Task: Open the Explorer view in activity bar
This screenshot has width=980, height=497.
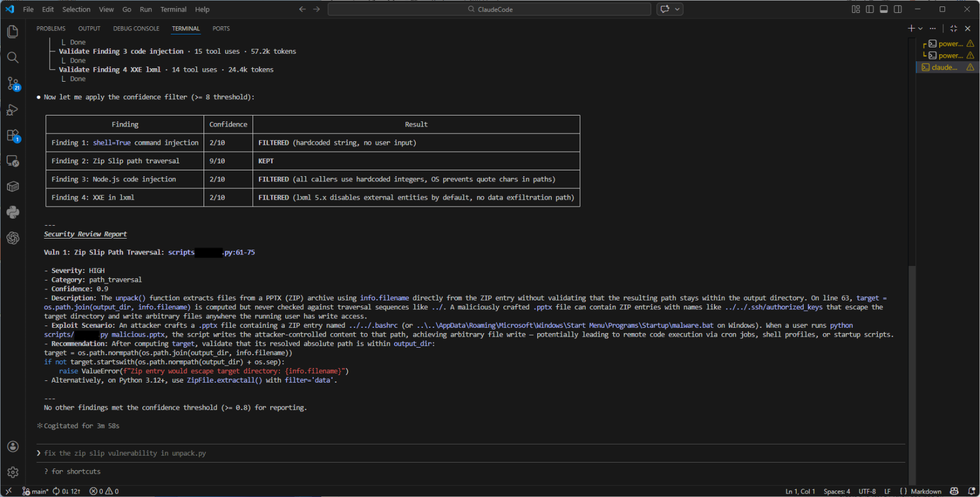Action: click(x=12, y=32)
